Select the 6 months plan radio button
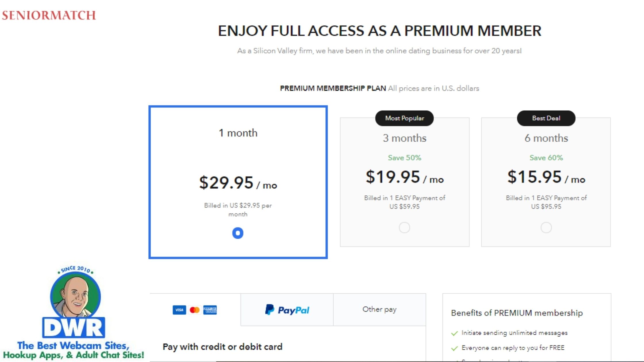644x362 pixels. coord(546,228)
